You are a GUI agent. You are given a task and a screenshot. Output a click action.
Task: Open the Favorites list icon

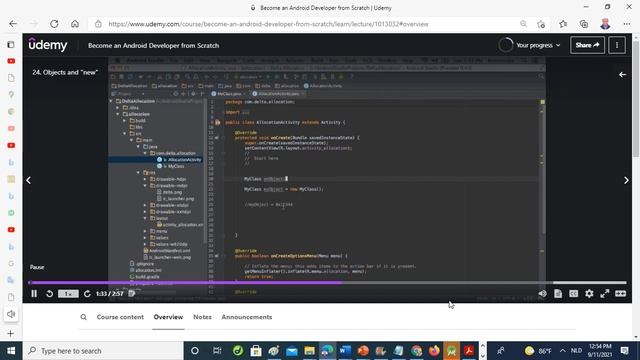pyautogui.click(x=563, y=24)
